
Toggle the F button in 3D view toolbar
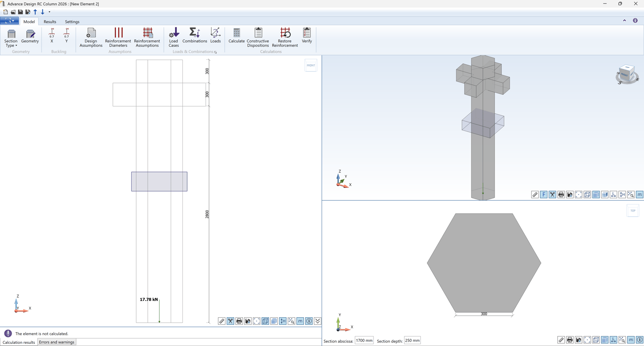click(x=544, y=194)
